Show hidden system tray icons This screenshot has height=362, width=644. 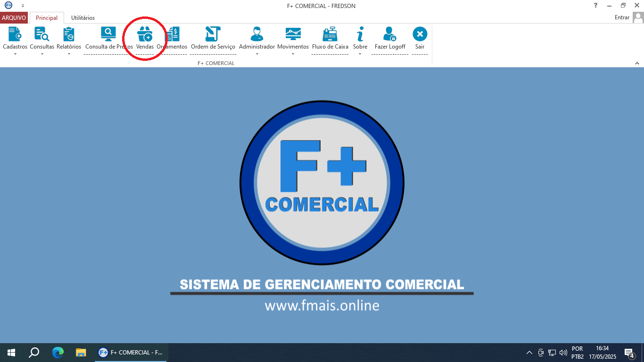(x=529, y=353)
